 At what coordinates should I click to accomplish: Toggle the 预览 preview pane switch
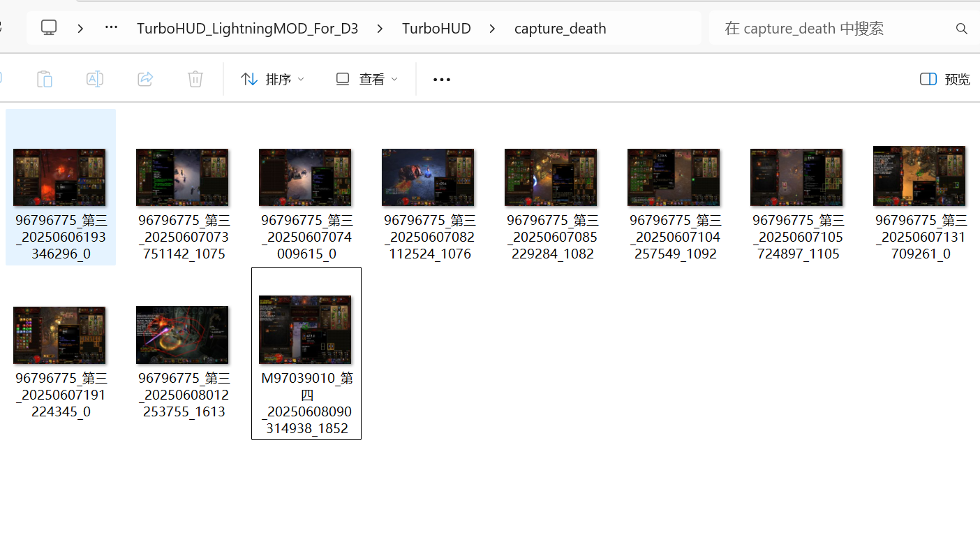coord(928,79)
